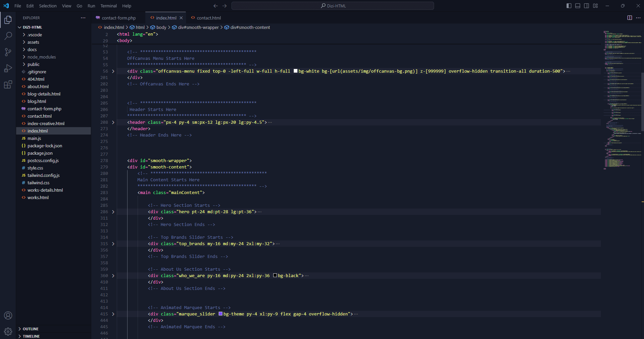
Task: Split the editor to the right
Action: (630, 18)
